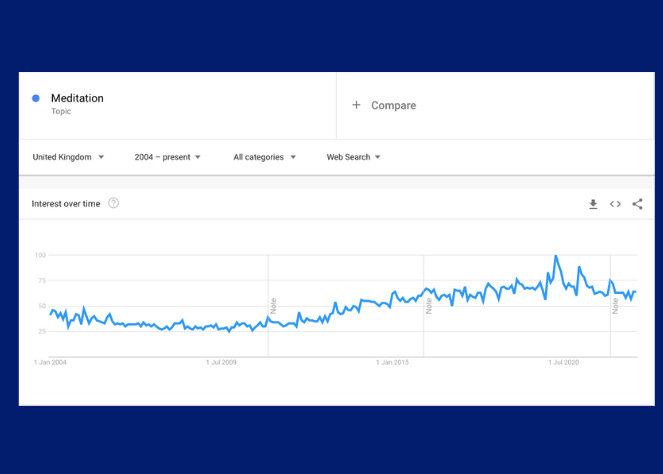This screenshot has width=663, height=474.
Task: Click the Interest over time heading
Action: tap(66, 203)
